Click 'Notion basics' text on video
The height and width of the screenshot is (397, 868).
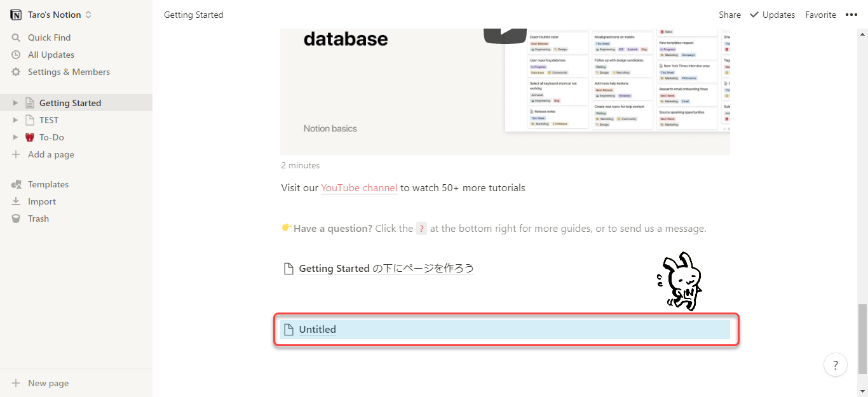tap(330, 128)
